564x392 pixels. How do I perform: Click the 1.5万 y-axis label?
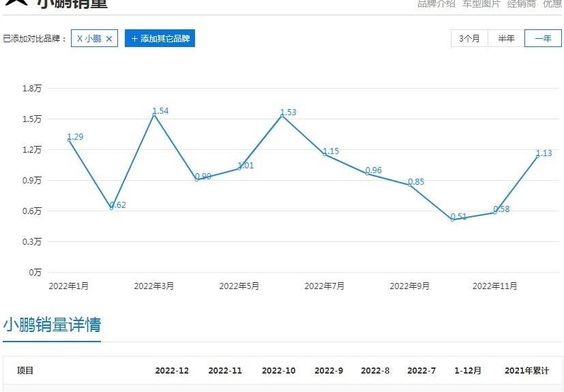[x=32, y=119]
